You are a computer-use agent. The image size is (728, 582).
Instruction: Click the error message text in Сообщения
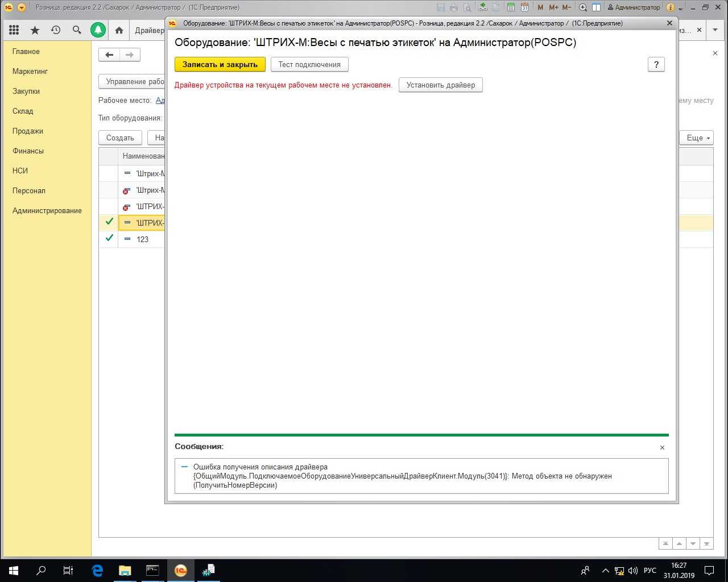[402, 476]
